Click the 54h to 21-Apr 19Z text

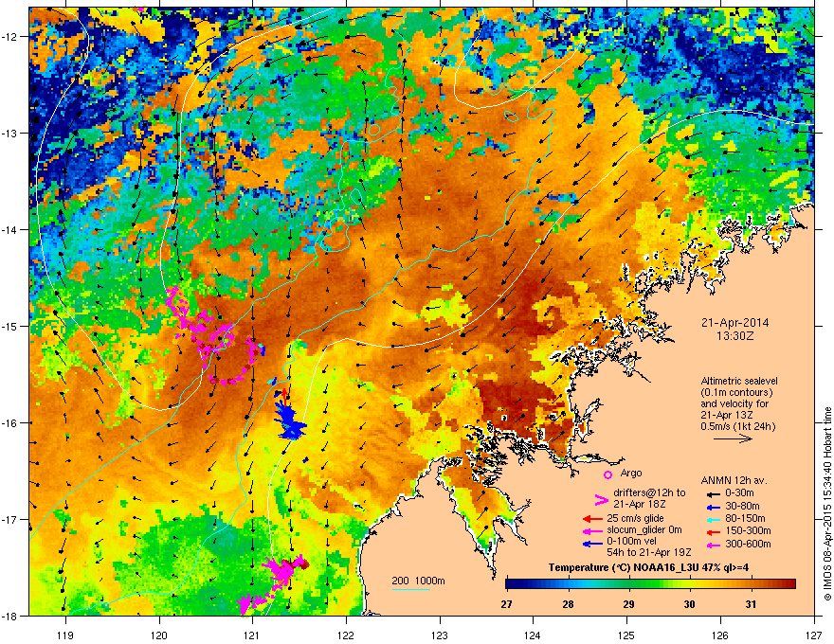click(x=649, y=552)
